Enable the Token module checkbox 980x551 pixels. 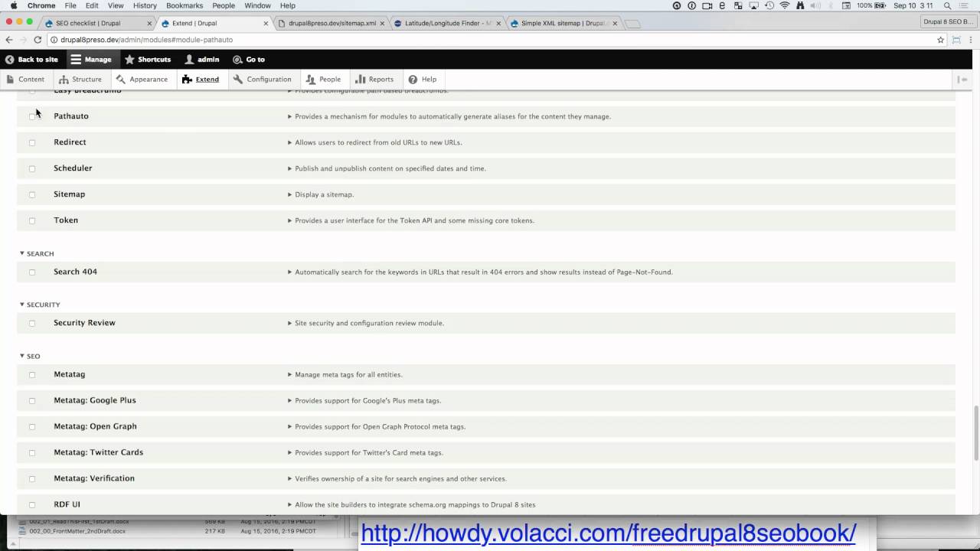click(x=32, y=220)
